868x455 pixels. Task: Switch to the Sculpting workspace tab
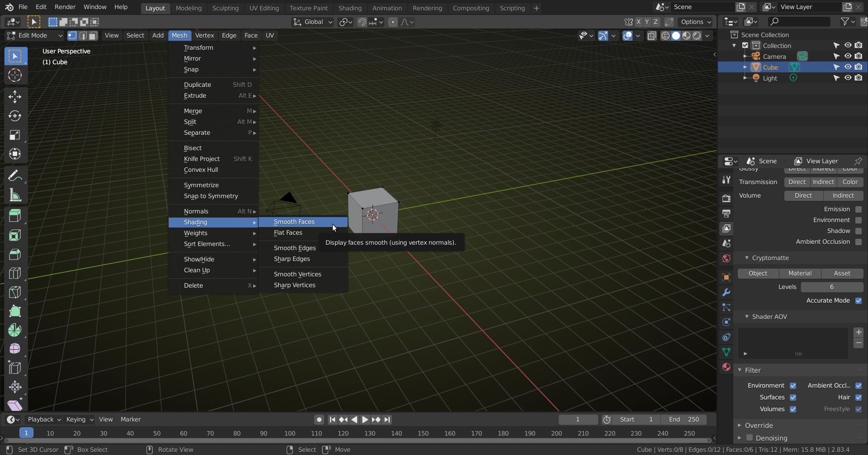(x=225, y=8)
